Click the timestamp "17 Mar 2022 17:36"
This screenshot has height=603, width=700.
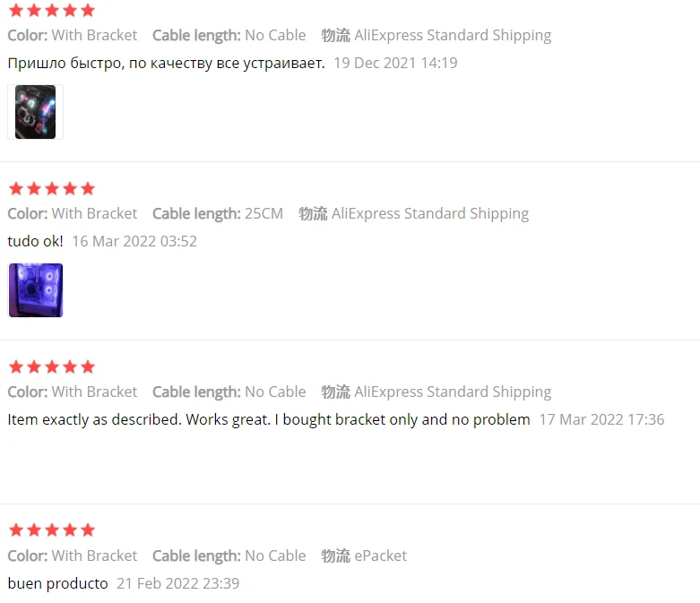click(x=601, y=419)
